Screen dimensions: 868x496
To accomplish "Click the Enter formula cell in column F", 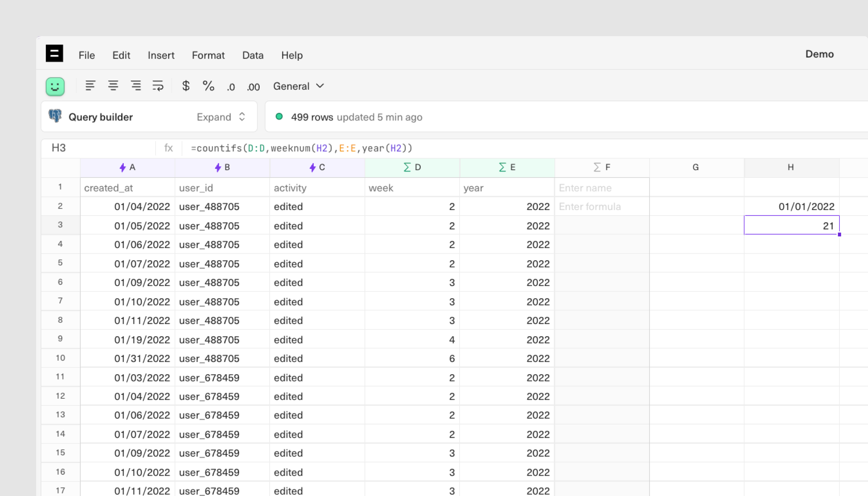I will pos(601,207).
